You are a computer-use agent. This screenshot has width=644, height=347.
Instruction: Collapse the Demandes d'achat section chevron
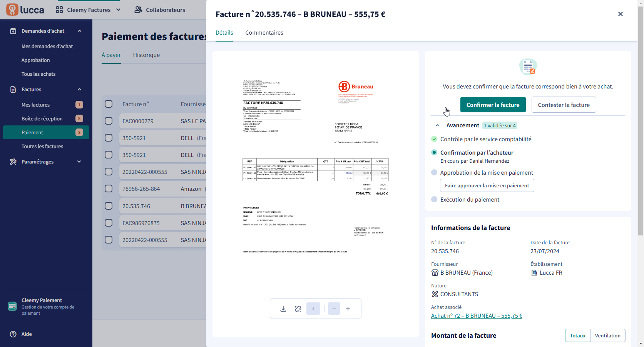click(x=80, y=31)
